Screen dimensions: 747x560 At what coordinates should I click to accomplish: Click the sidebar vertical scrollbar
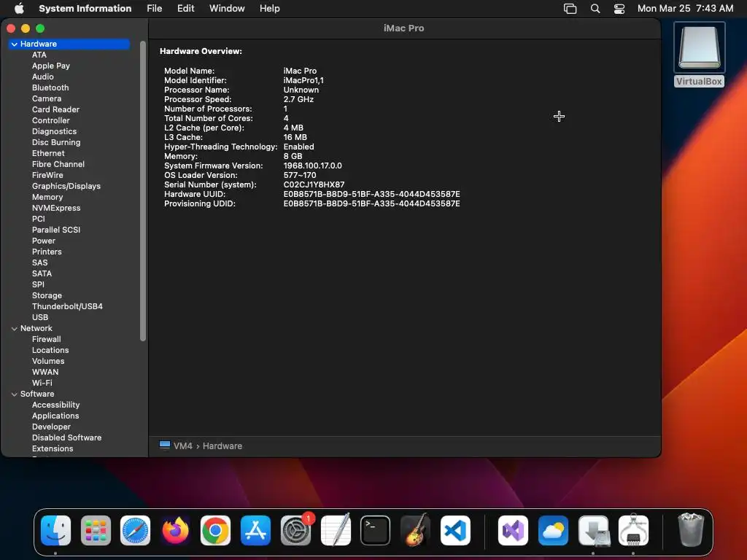pyautogui.click(x=142, y=190)
